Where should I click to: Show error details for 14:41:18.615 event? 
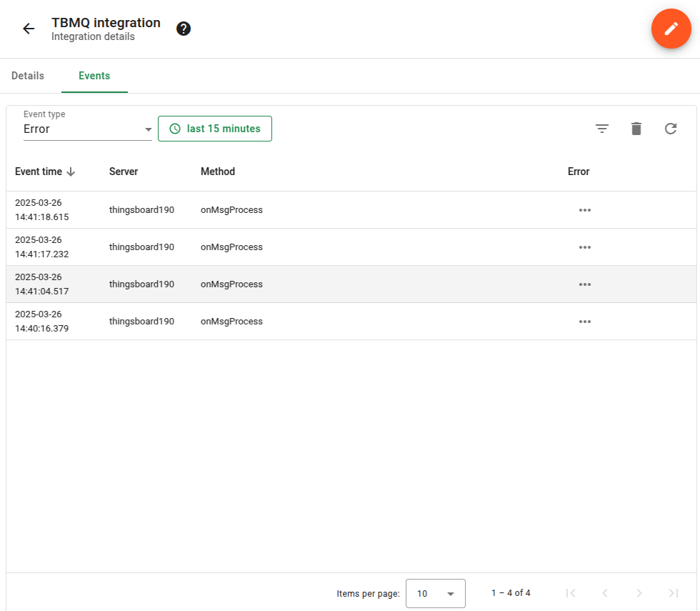coord(584,210)
